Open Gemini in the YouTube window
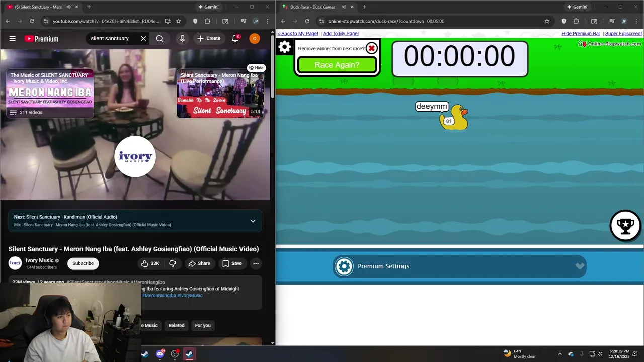Screen dimensions: 644x362 (208, 7)
